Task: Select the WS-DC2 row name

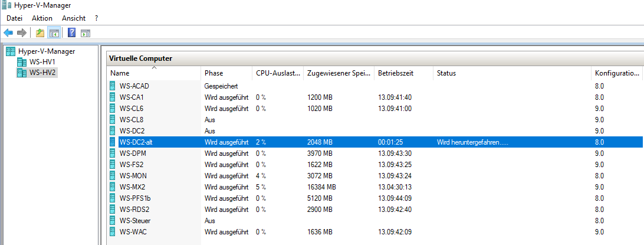Action: click(132, 130)
